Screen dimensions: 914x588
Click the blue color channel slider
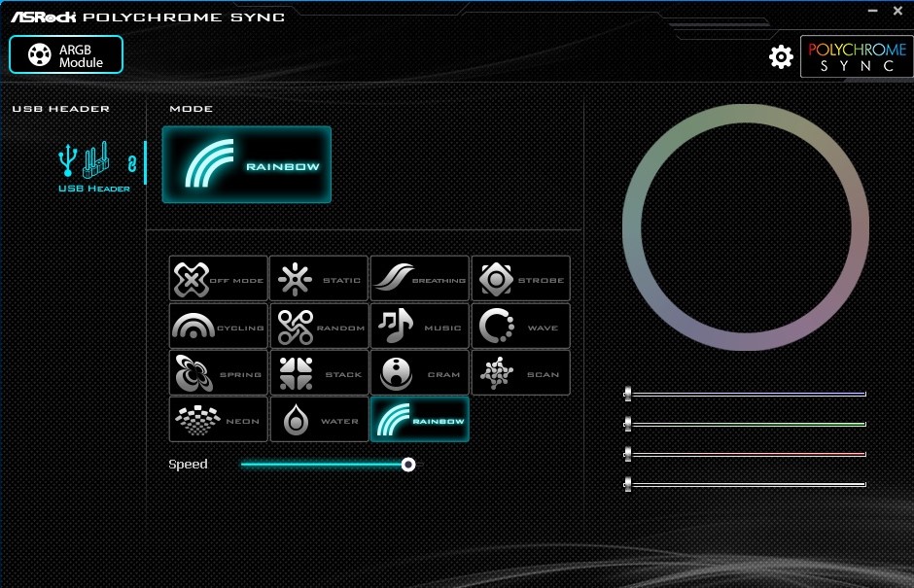click(746, 394)
